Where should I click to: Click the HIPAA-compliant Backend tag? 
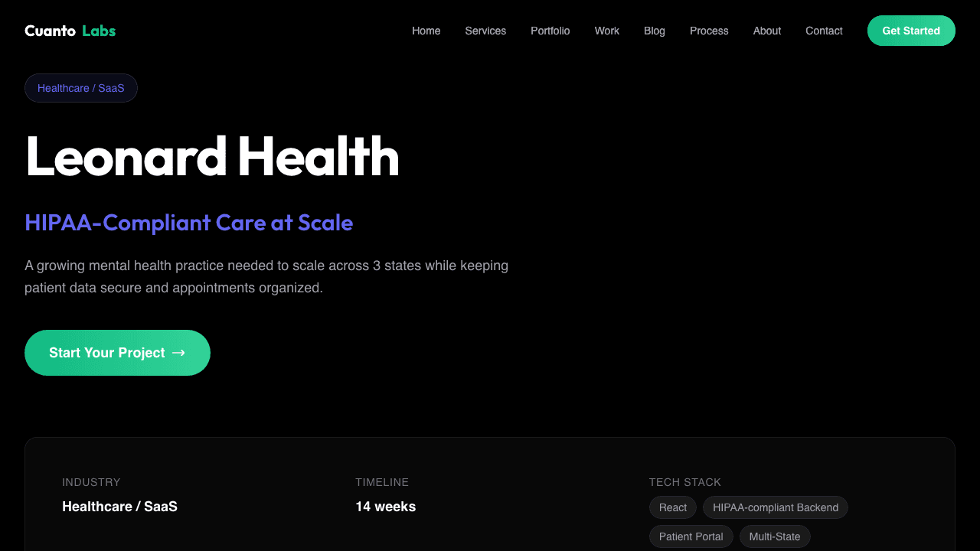pyautogui.click(x=775, y=507)
